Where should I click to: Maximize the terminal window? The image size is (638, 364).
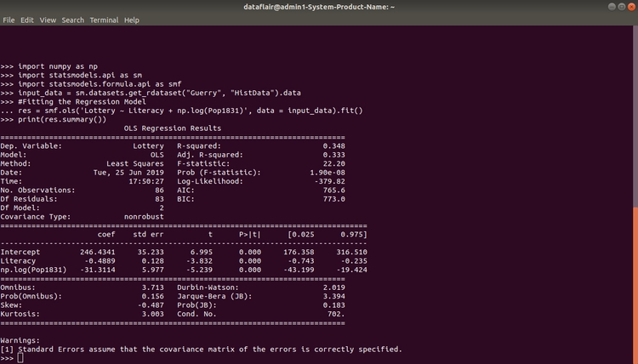click(620, 7)
